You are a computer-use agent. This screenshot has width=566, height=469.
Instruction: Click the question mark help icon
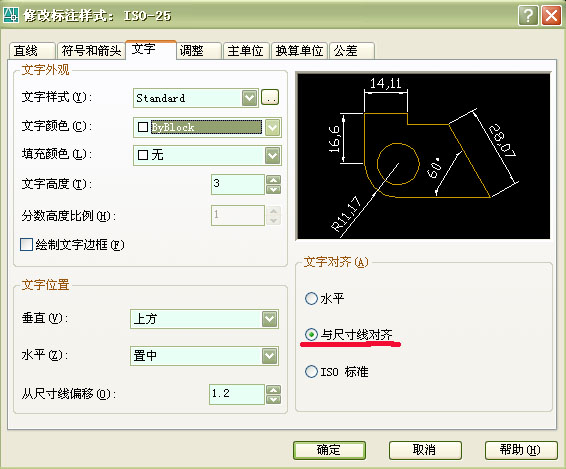pos(528,16)
